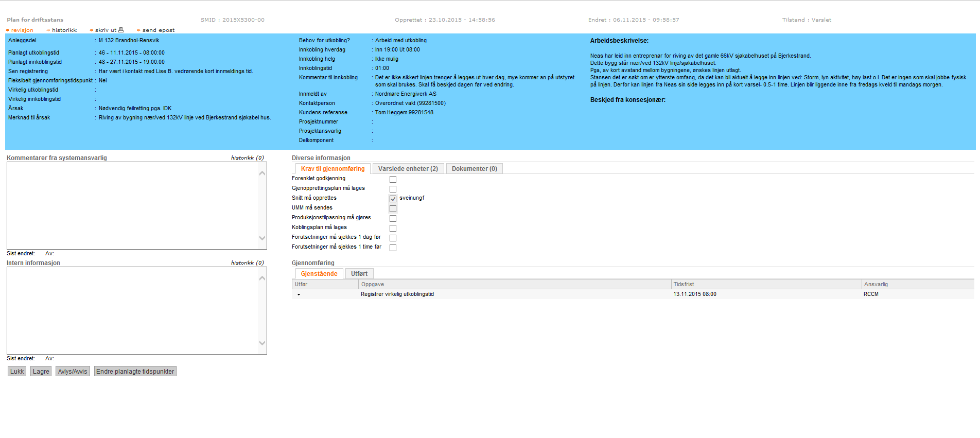Click the Innkoblingstid value '01:00'

click(382, 68)
